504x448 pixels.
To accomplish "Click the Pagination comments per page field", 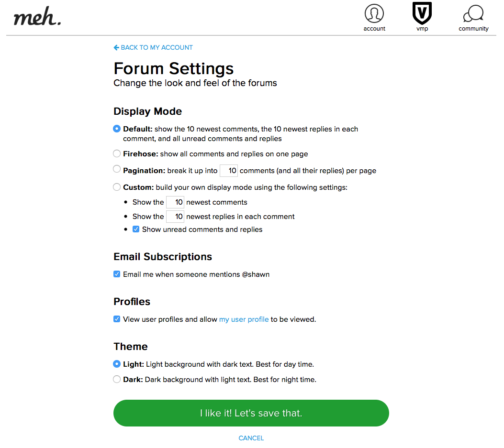I will pyautogui.click(x=229, y=171).
